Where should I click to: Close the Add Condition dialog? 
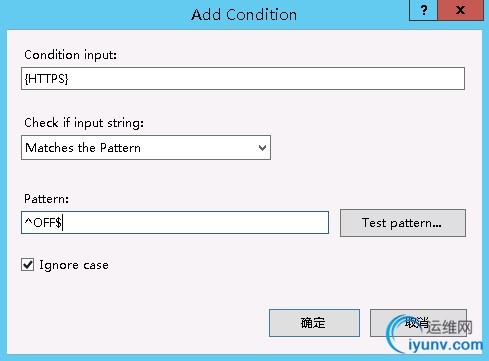[460, 10]
